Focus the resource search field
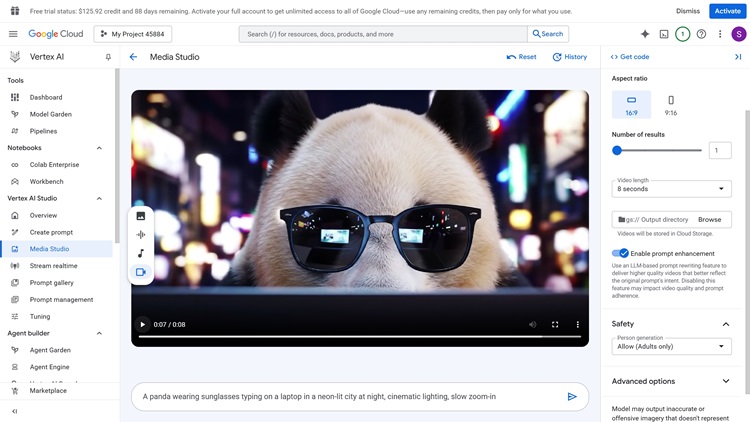Image resolution: width=750 pixels, height=422 pixels. click(383, 34)
